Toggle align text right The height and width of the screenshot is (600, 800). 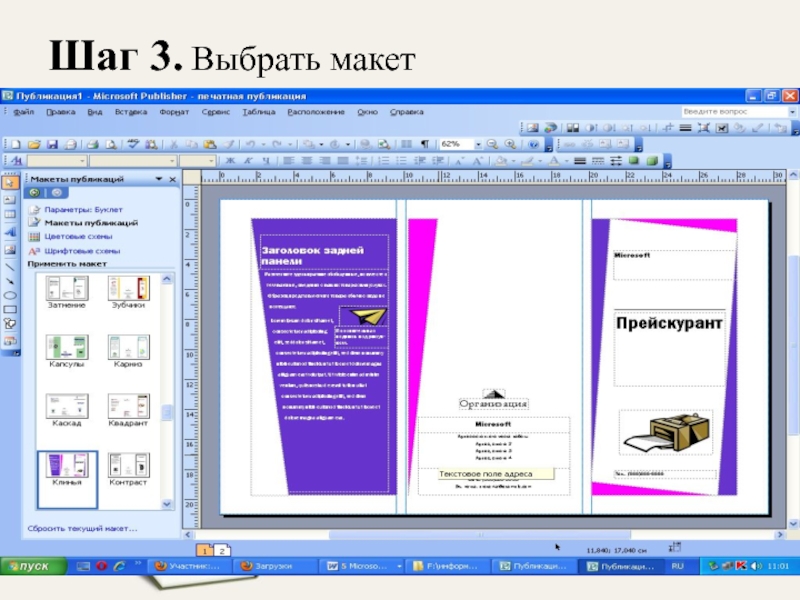click(324, 161)
